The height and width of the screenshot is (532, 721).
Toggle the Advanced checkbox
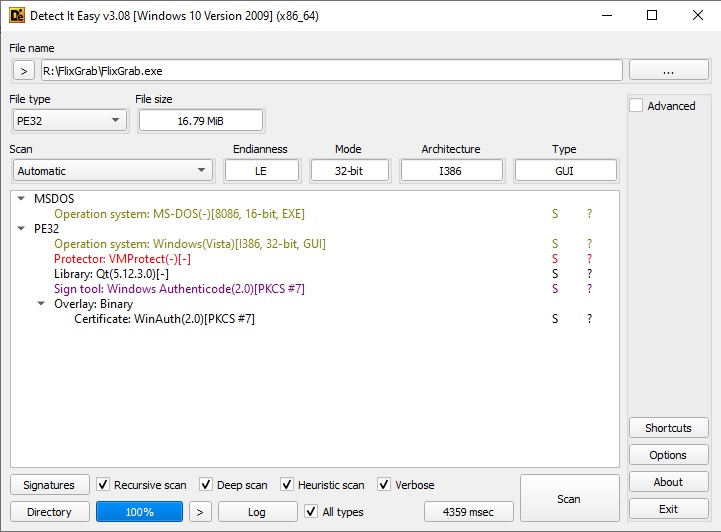(x=636, y=105)
